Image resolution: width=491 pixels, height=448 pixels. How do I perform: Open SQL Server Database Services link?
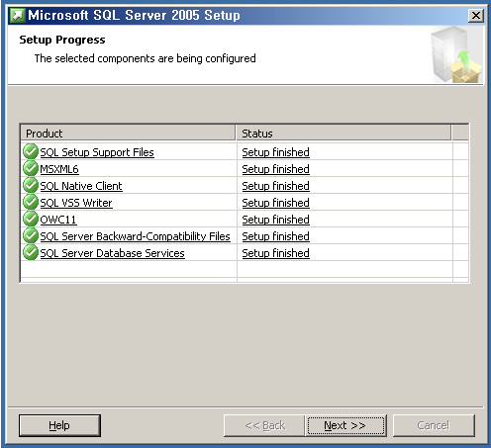[x=112, y=253]
